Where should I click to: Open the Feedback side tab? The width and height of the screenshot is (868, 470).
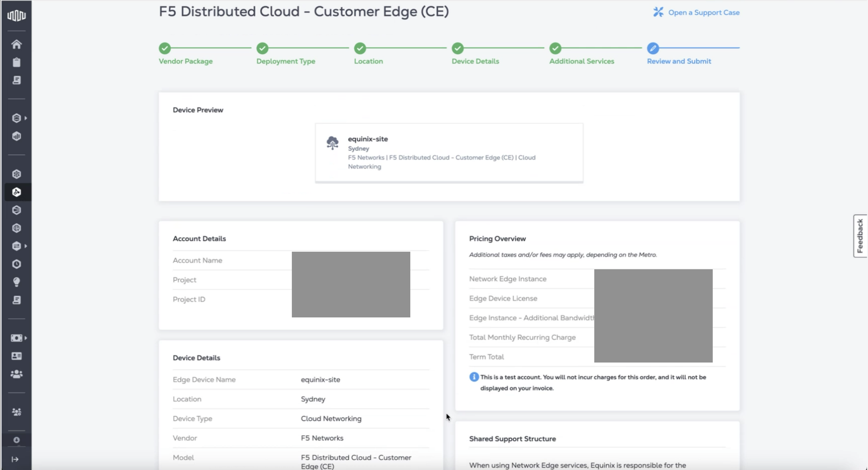pyautogui.click(x=860, y=236)
